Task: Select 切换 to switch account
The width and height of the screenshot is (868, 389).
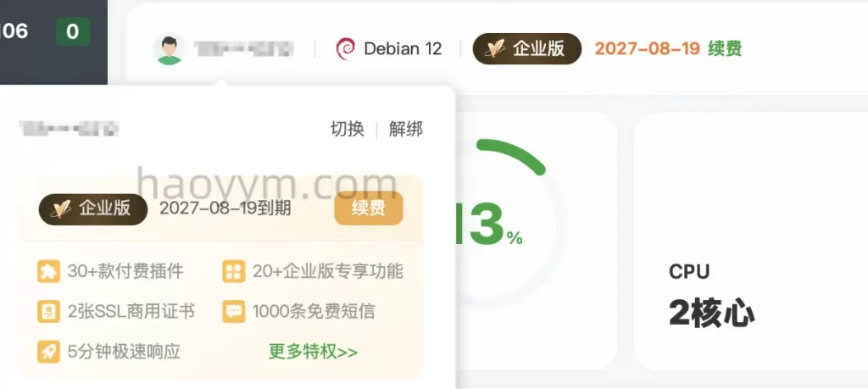Action: [348, 130]
